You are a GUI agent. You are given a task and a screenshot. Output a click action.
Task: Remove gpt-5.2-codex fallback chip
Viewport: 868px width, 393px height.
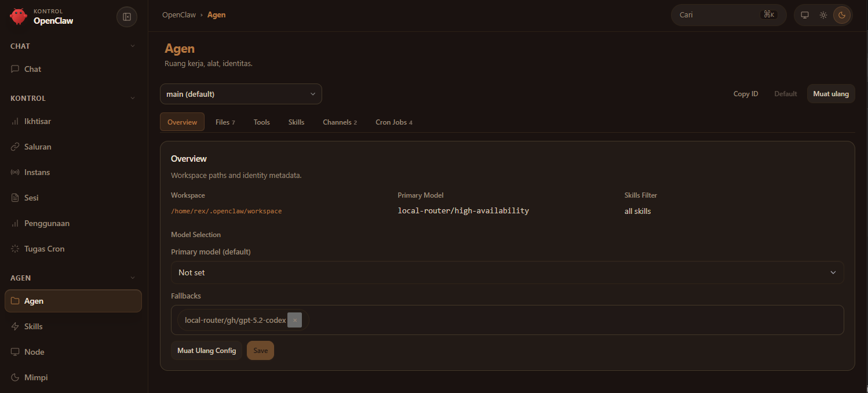294,320
